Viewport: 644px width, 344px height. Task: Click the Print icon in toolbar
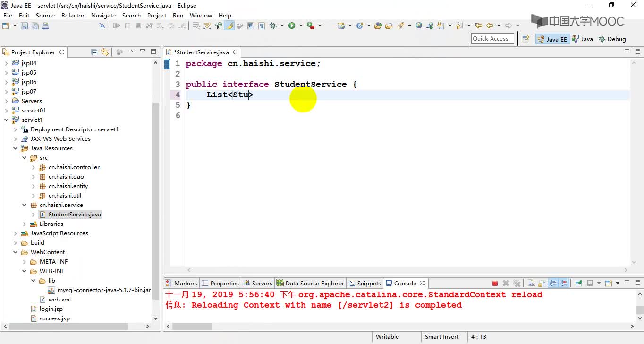(x=45, y=26)
